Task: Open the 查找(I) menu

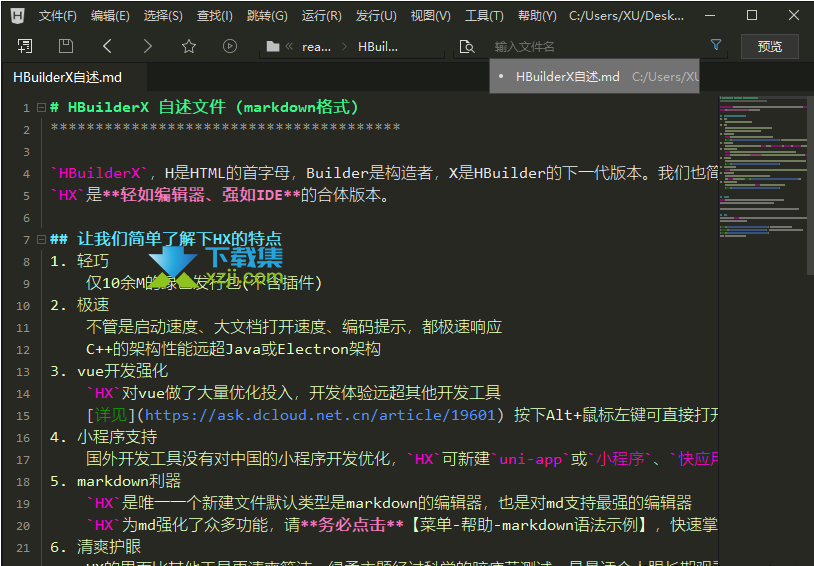Action: 214,16
